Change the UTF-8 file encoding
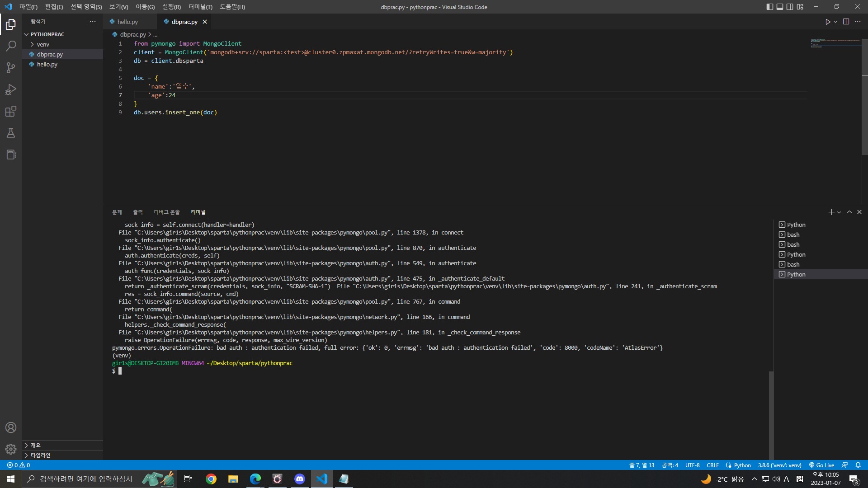Screen dimensions: 868x488 pyautogui.click(x=693, y=465)
